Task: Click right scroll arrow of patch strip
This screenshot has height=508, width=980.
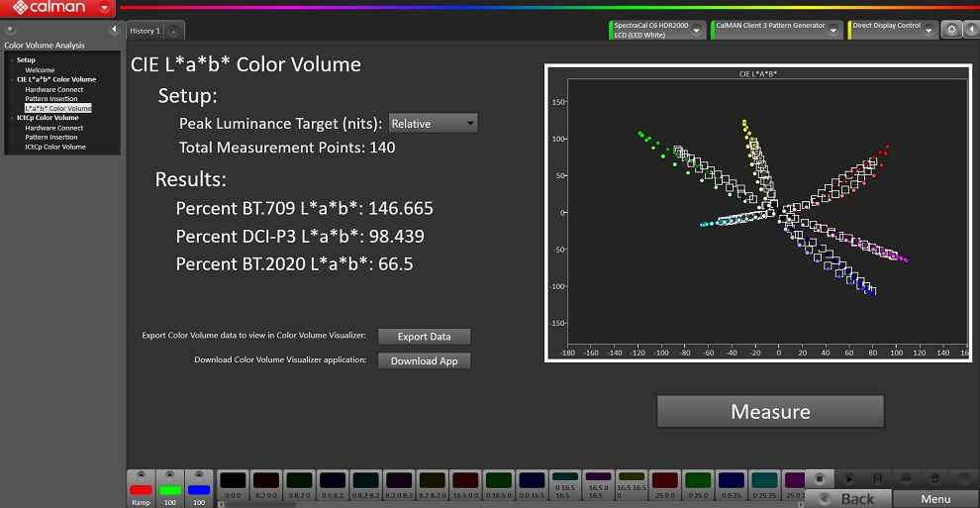Action: (x=801, y=504)
